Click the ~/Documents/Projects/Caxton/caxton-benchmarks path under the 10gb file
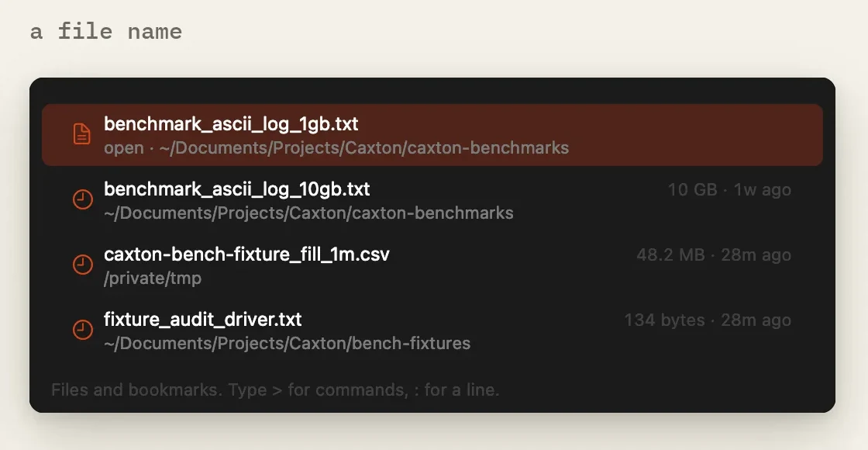868x450 pixels. (x=309, y=213)
